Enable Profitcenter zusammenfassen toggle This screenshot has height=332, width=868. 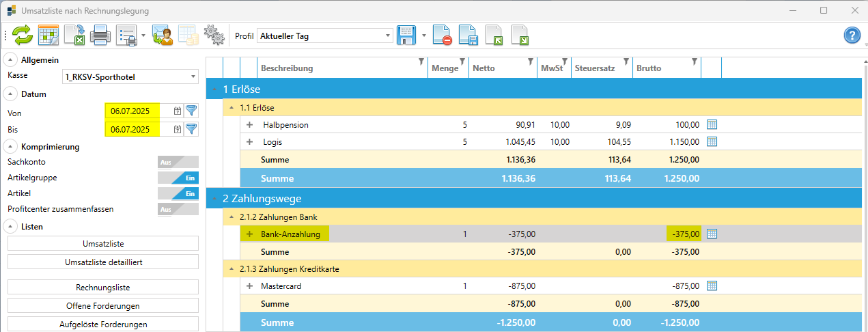(178, 209)
